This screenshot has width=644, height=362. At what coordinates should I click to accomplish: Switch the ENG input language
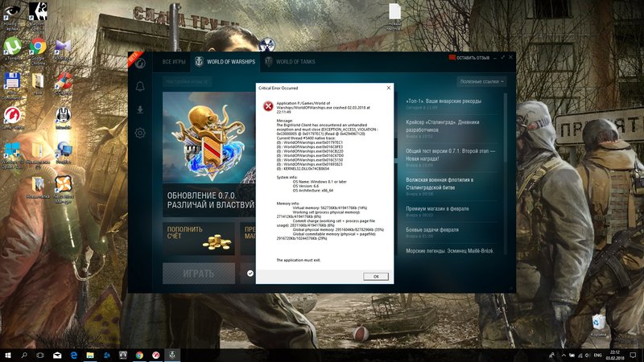tap(598, 355)
